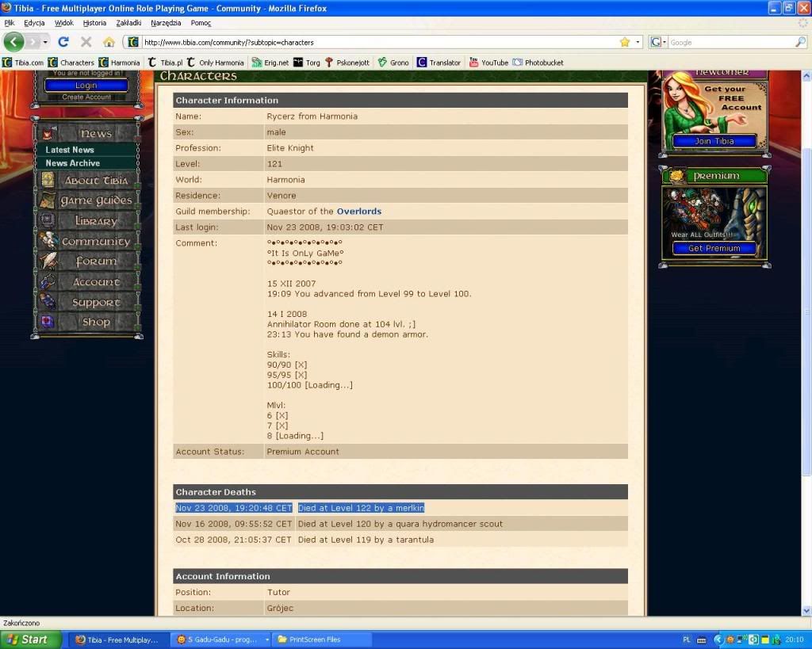Open the Community sidebar section
The image size is (812, 649).
point(86,241)
